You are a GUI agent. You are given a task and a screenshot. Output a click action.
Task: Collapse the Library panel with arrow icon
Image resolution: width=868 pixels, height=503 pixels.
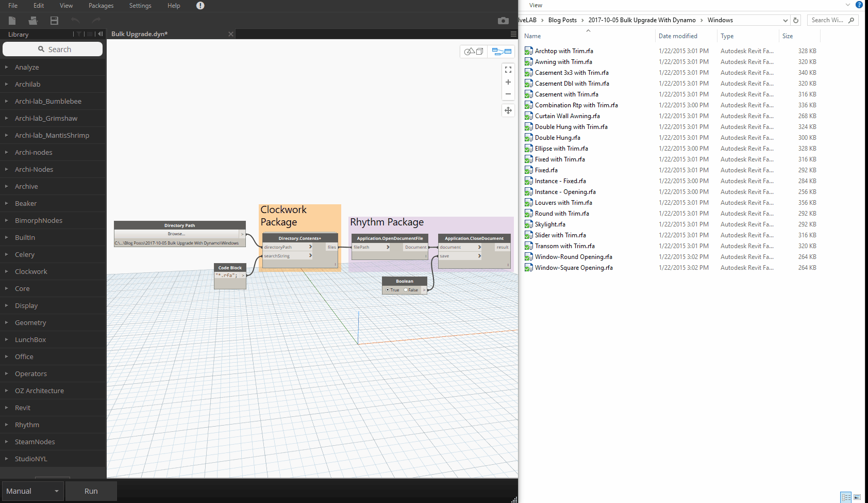[101, 34]
